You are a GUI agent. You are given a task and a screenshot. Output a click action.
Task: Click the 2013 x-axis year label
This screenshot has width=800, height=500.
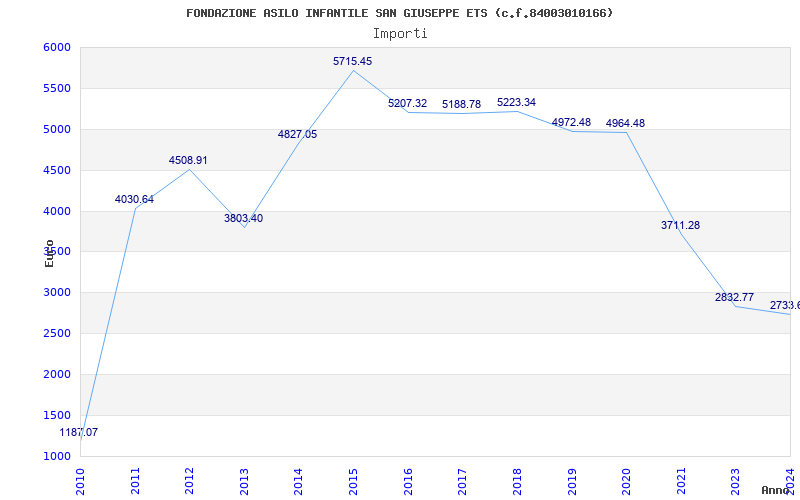pos(244,482)
